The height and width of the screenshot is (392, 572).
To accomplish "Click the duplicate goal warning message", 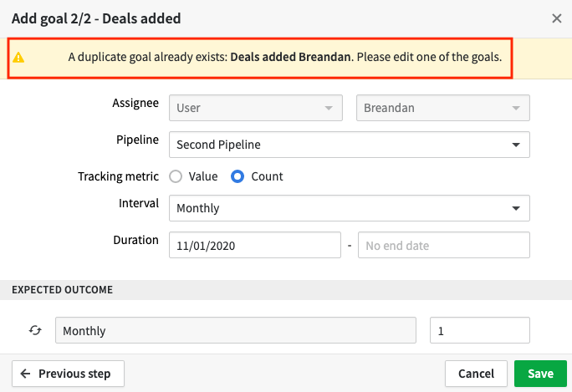I will tap(285, 57).
